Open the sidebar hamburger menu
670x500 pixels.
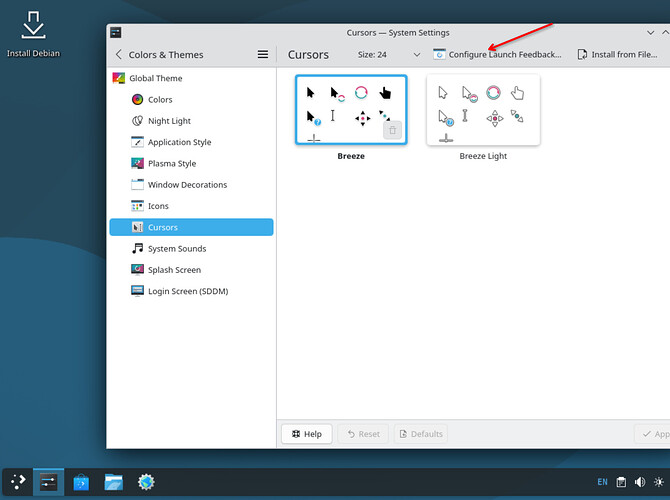(x=263, y=55)
